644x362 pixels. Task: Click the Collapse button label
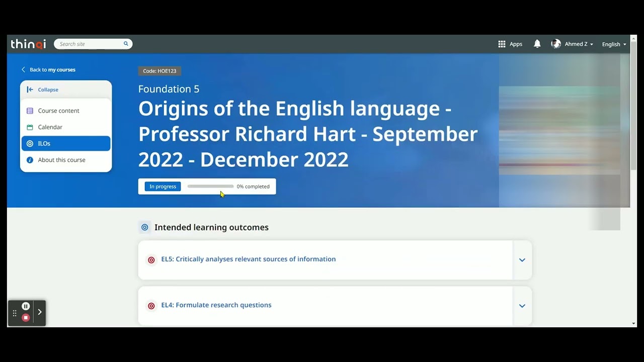click(x=48, y=89)
